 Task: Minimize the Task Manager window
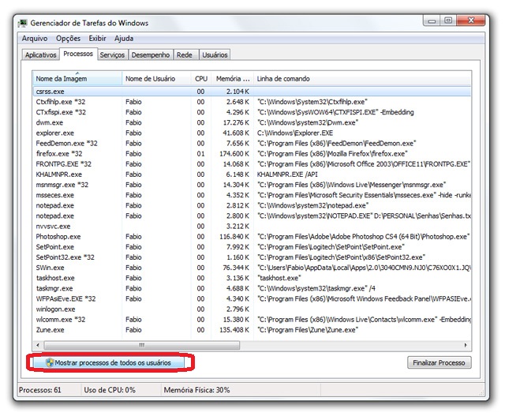pos(432,21)
